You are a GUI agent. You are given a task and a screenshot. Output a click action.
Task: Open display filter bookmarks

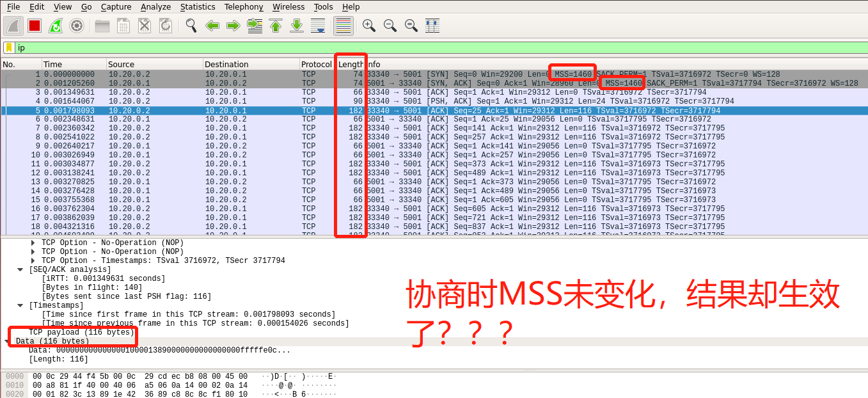[8, 47]
